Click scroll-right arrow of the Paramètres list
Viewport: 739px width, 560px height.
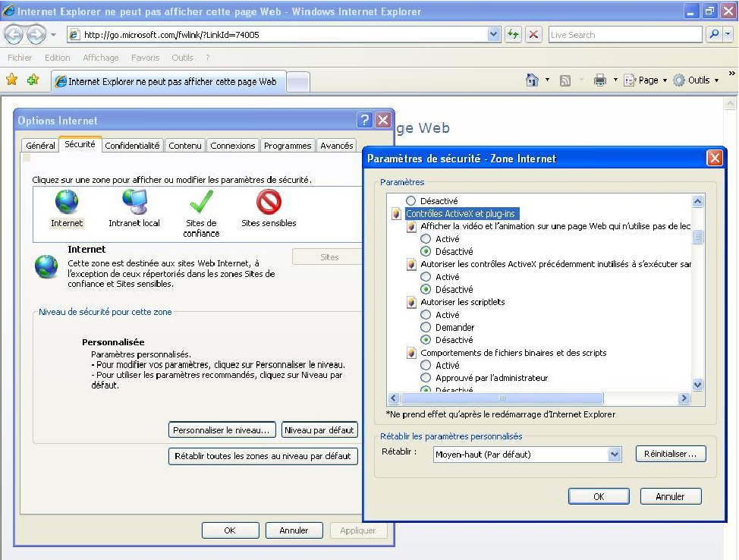[x=684, y=398]
